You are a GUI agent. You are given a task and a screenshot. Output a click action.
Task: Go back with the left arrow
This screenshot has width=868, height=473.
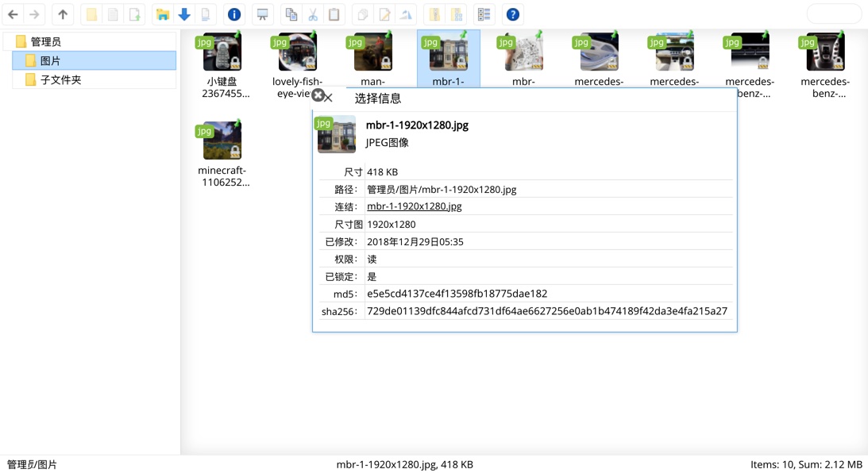click(14, 14)
